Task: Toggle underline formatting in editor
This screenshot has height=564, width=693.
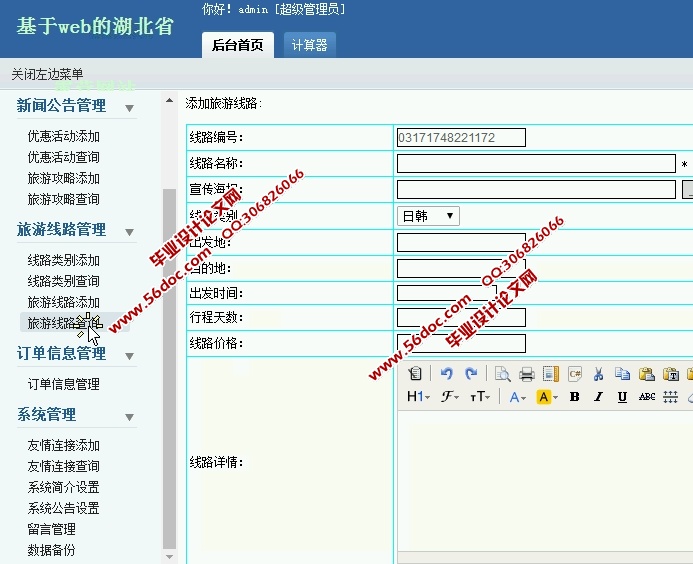Action: pos(622,397)
